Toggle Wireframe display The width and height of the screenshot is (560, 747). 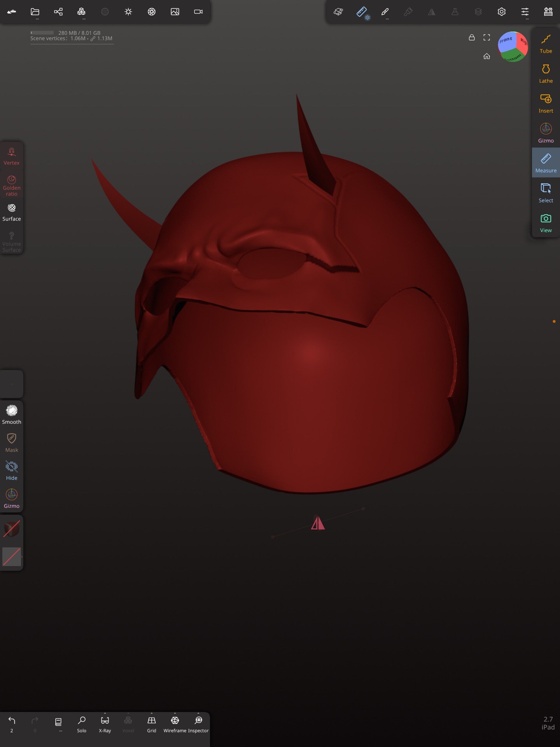coord(175,724)
